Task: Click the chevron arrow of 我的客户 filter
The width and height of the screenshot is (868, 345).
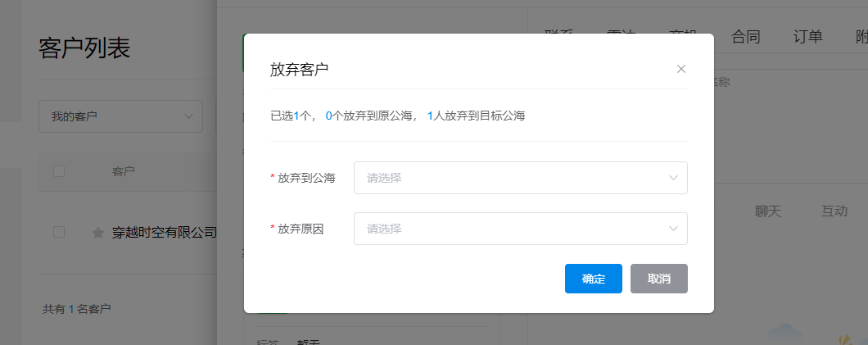Action: click(190, 116)
